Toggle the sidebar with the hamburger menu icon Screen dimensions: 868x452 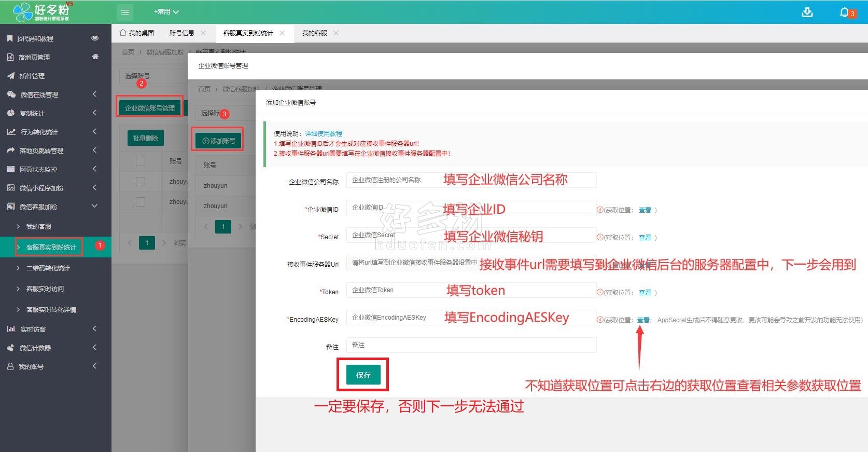[125, 12]
